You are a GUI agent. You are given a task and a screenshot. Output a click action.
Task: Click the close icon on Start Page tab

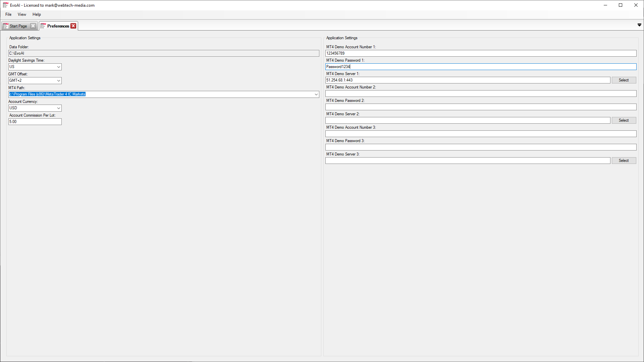(x=33, y=25)
